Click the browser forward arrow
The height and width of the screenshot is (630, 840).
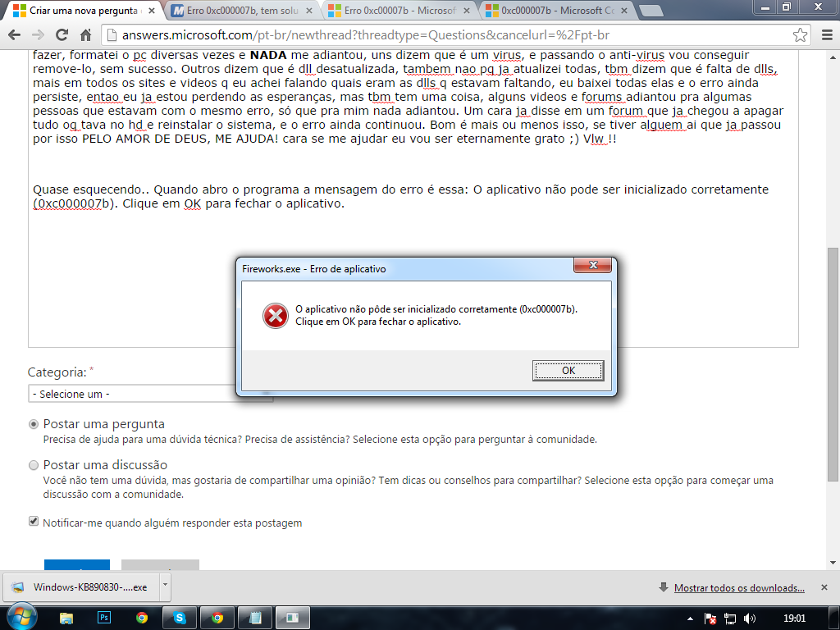point(38,35)
